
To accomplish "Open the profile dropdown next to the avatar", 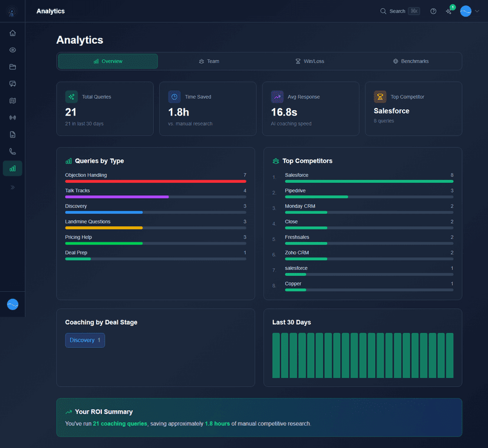I will click(477, 11).
